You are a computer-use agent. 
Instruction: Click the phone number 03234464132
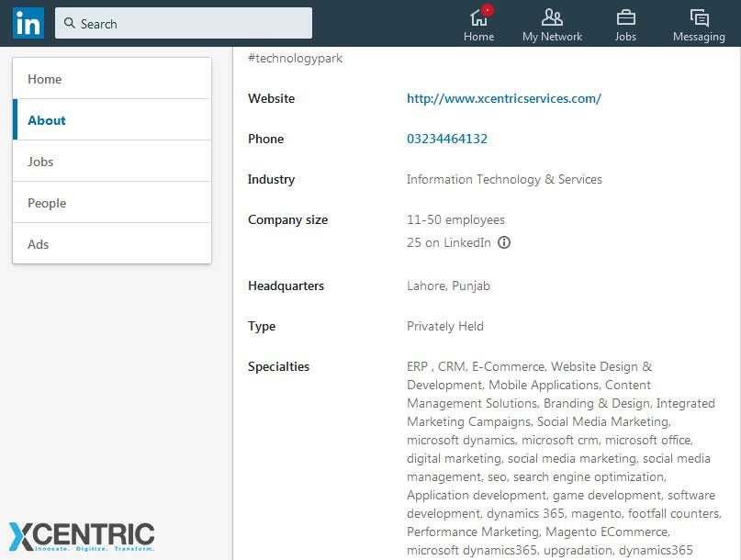(x=448, y=139)
